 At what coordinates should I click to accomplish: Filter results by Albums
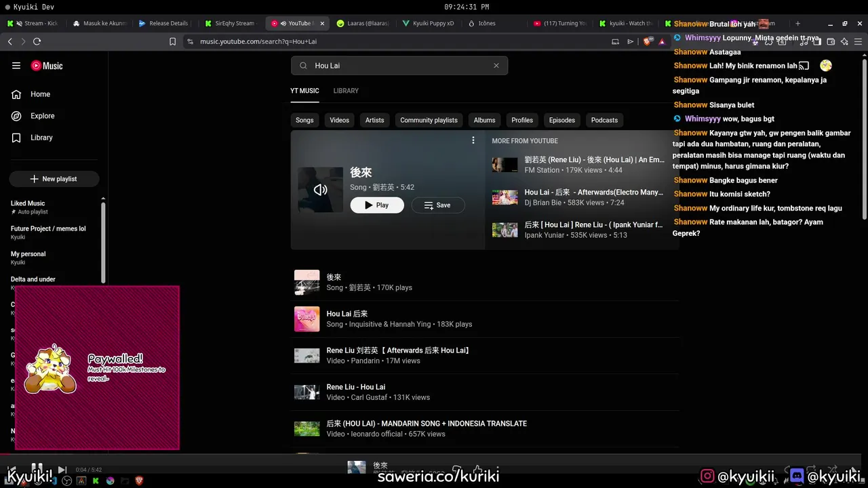484,120
